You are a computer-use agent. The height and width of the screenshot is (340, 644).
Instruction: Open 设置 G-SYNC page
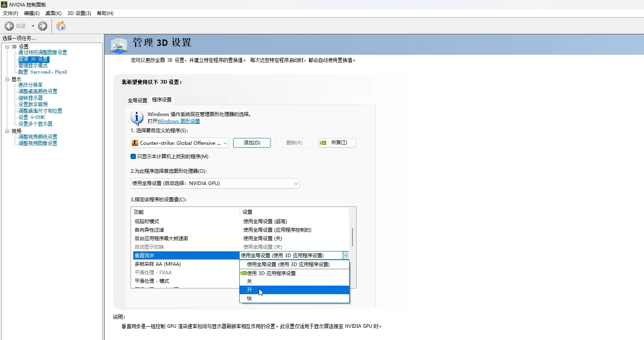pos(32,117)
